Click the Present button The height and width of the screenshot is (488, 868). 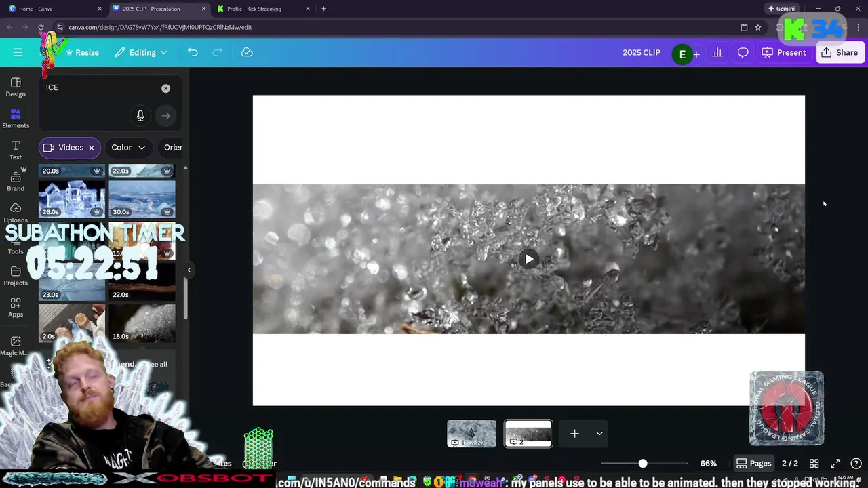pyautogui.click(x=784, y=52)
